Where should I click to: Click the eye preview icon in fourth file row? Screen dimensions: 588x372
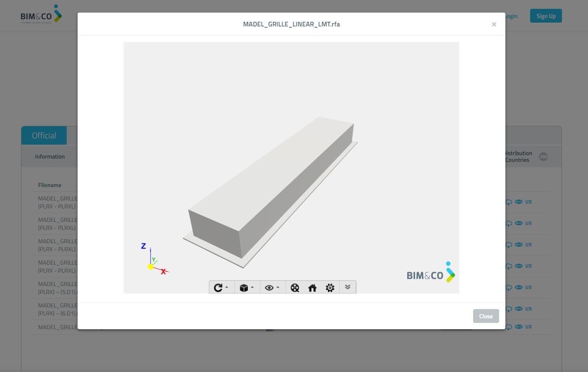519,266
